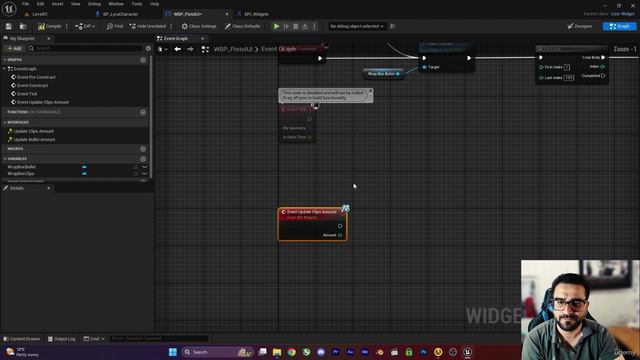Open the debug object selector dropdown
The height and width of the screenshot is (360, 640).
[x=357, y=26]
